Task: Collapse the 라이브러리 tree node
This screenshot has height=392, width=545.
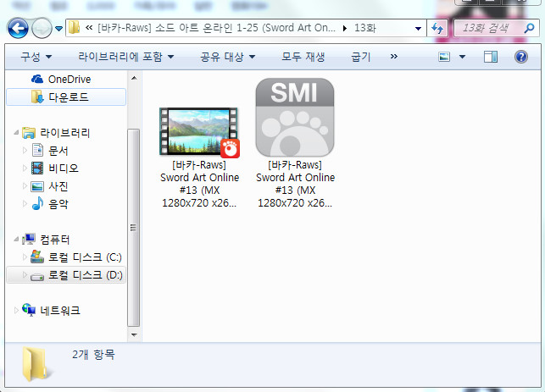Action: (x=16, y=132)
